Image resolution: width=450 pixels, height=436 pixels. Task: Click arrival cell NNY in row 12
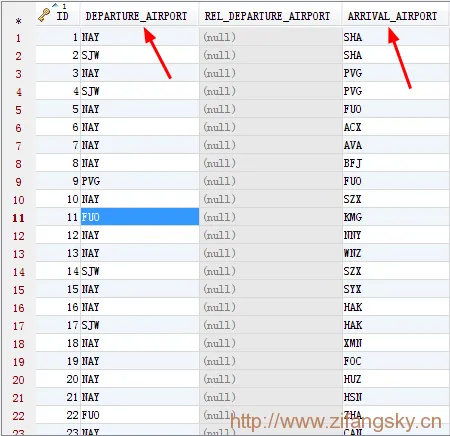tap(396, 235)
